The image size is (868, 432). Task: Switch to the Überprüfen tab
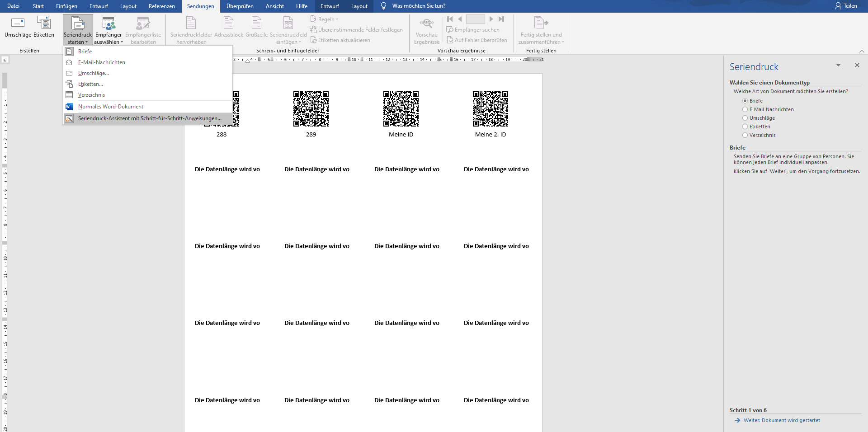(x=240, y=6)
